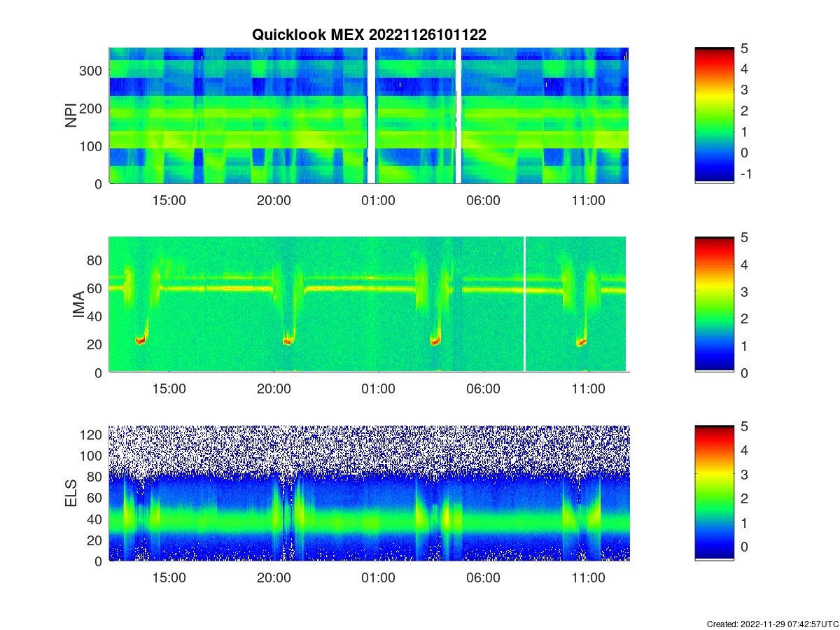The image size is (840, 630).
Task: Click the NPI spectrogram plot
Action: coord(369,115)
